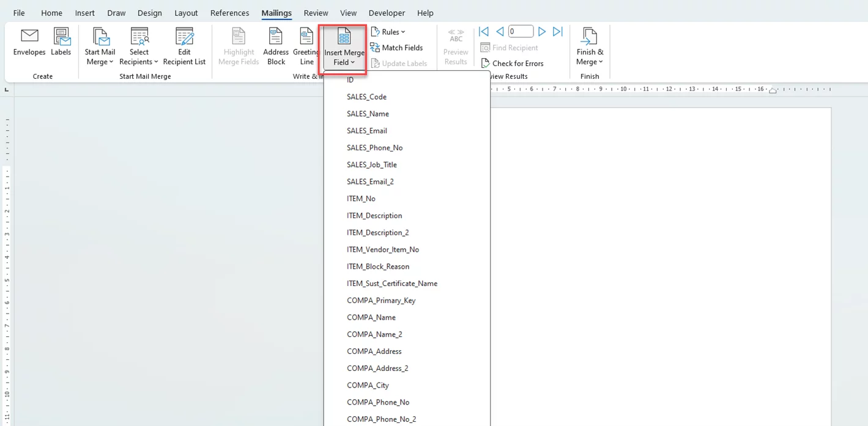Choose COMPA_City from the field list
Image resolution: width=868 pixels, height=426 pixels.
368,386
